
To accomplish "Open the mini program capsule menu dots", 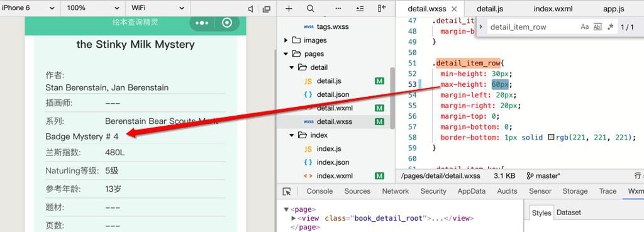I will (x=202, y=23).
